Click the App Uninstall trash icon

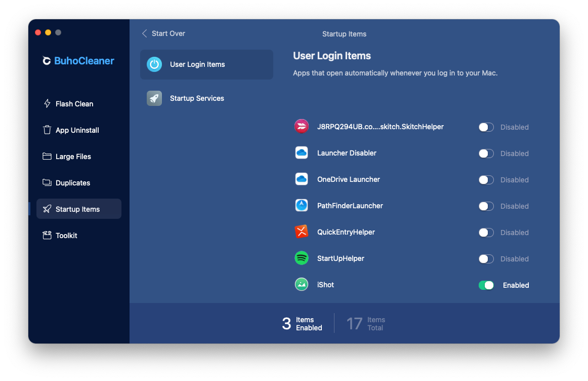[47, 130]
